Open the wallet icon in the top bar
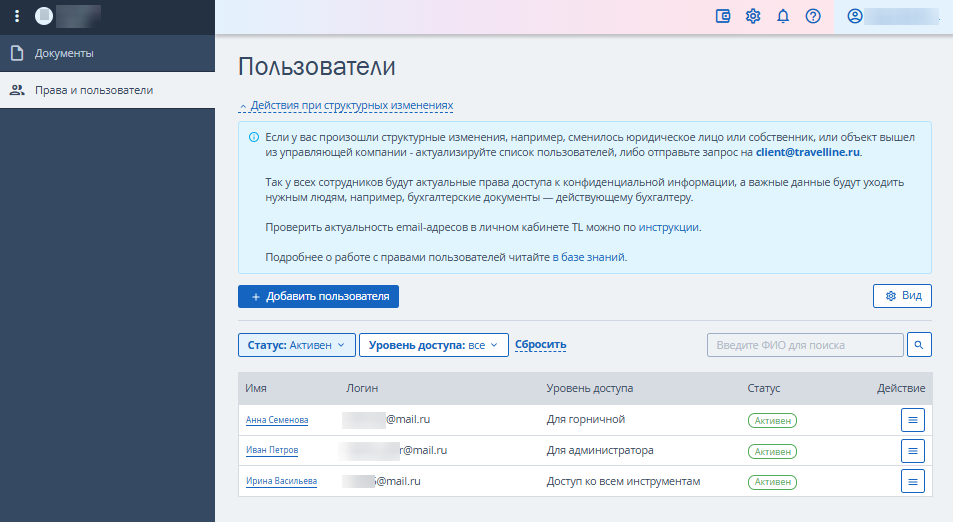The height and width of the screenshot is (522, 953). pos(723,16)
